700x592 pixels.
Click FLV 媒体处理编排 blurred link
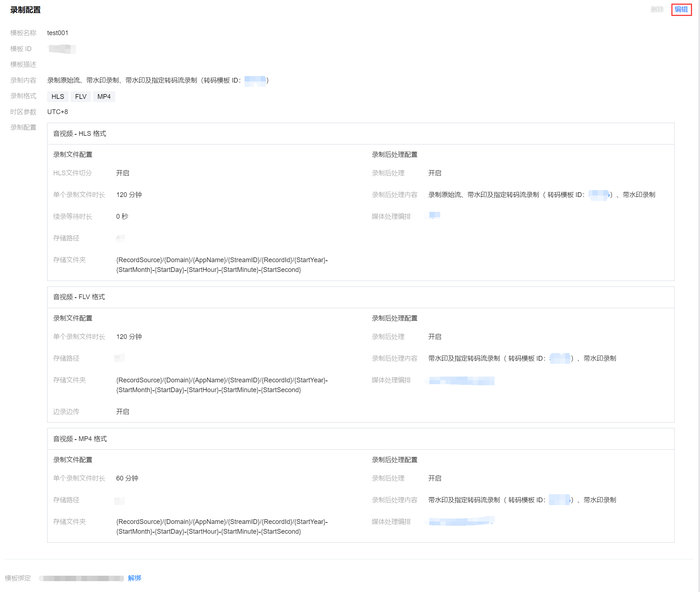click(462, 381)
